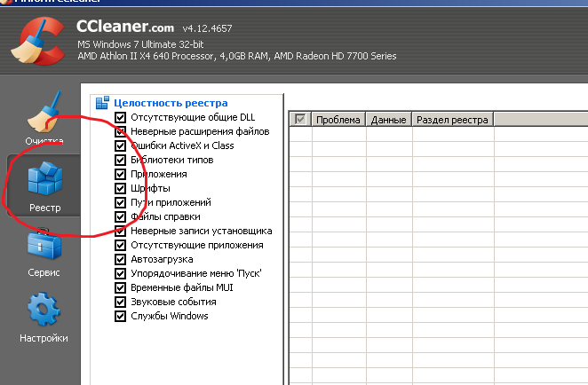The image size is (588, 385).
Task: Toggle Службы Windows checkbox
Action: [120, 317]
